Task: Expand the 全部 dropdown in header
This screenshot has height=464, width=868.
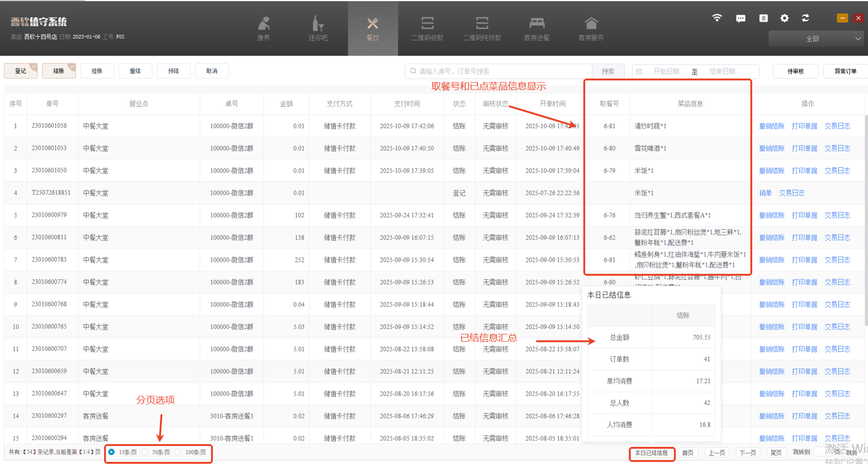Action: pyautogui.click(x=815, y=39)
